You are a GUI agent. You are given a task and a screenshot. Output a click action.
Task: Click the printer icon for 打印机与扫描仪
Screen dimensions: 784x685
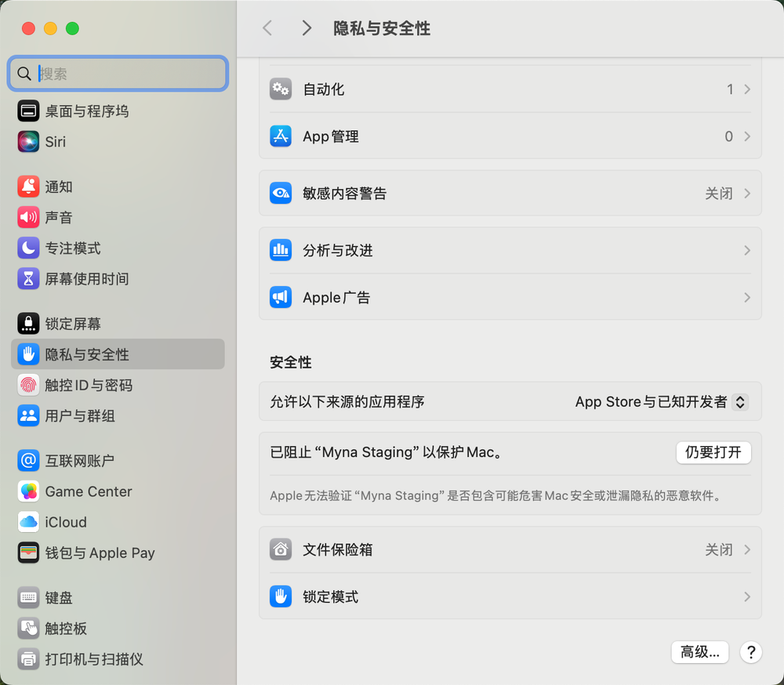[28, 659]
